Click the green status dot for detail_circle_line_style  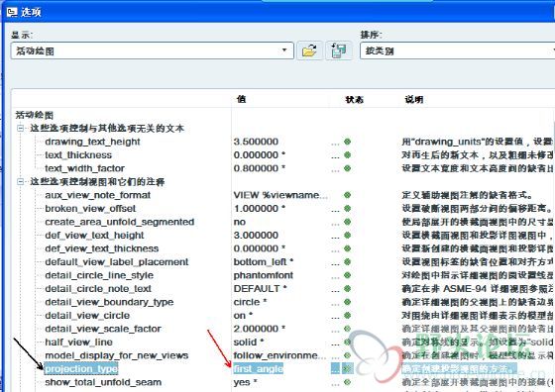click(347, 275)
